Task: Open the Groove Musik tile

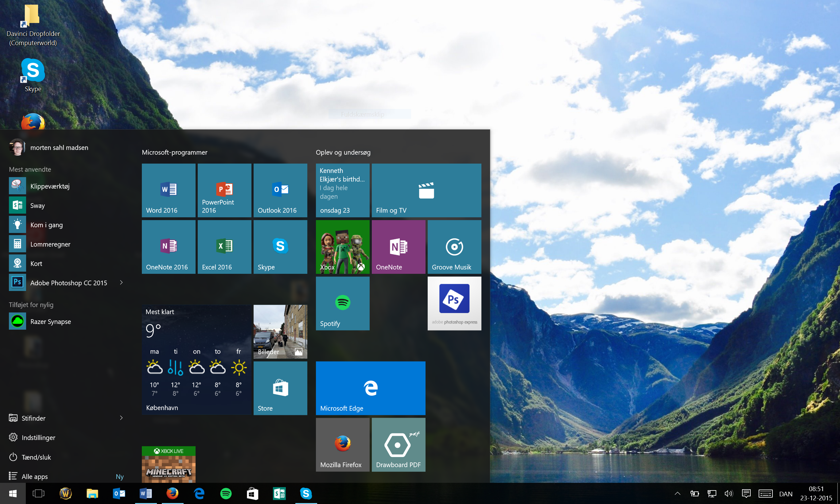Action: 454,247
